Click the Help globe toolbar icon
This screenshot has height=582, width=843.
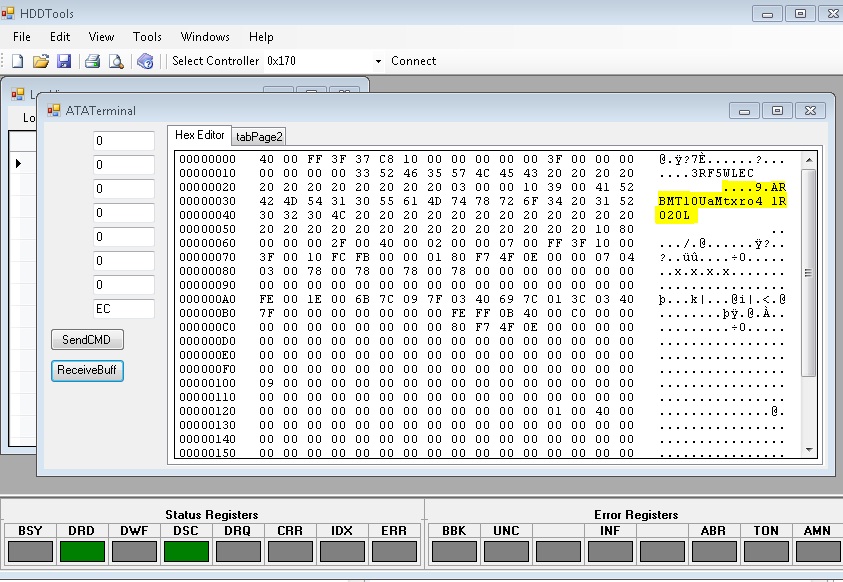(x=145, y=61)
